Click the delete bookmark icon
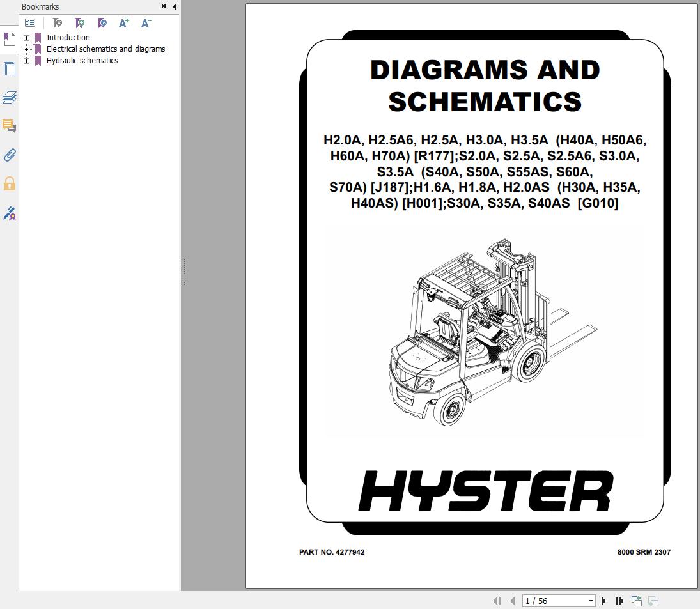The height and width of the screenshot is (609, 700). click(x=57, y=23)
